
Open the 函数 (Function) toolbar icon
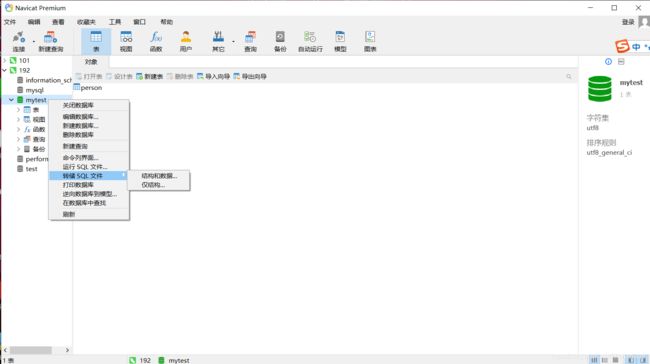156,41
